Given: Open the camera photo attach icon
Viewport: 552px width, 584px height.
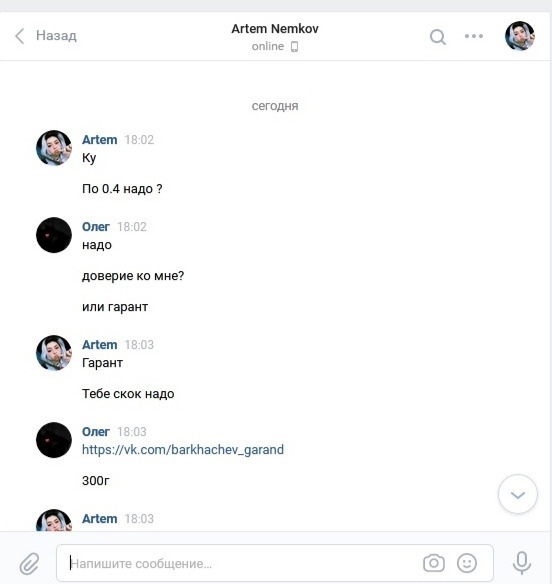Looking at the screenshot, I should [x=434, y=563].
